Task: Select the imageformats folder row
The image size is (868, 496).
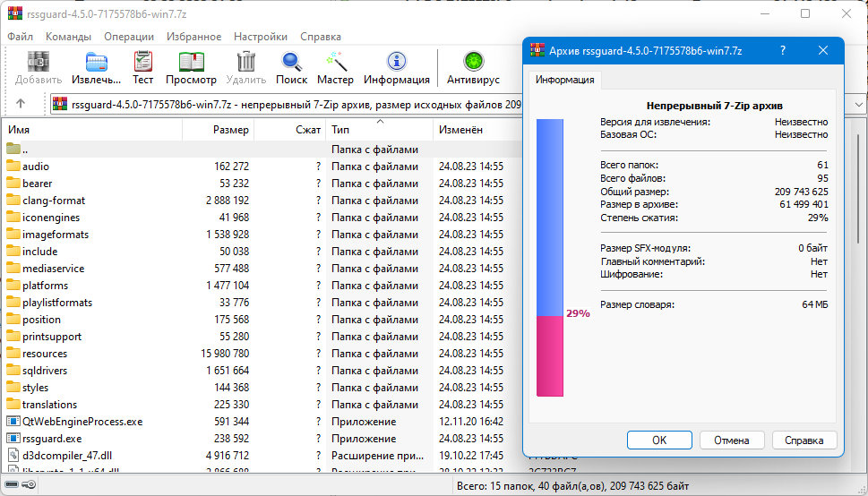Action: coord(262,235)
